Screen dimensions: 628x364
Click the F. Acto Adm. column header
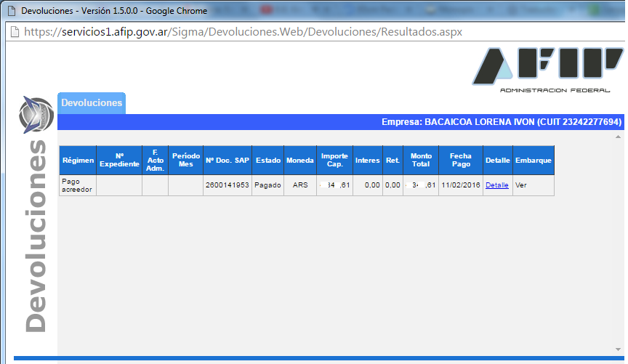click(x=155, y=160)
